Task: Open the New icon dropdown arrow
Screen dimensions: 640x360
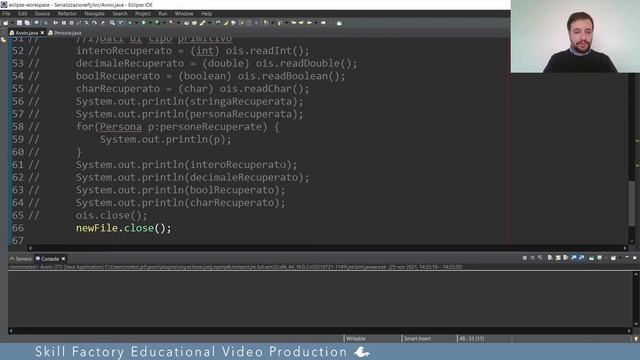Action: (x=12, y=23)
